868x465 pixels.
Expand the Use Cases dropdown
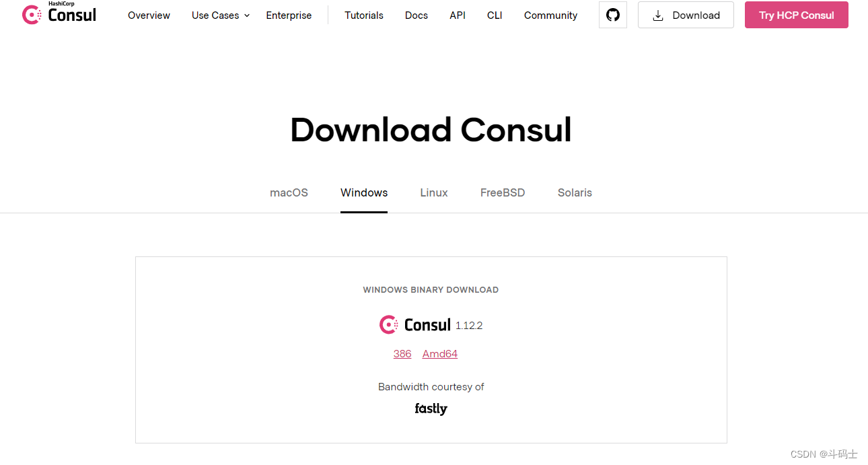pos(220,15)
